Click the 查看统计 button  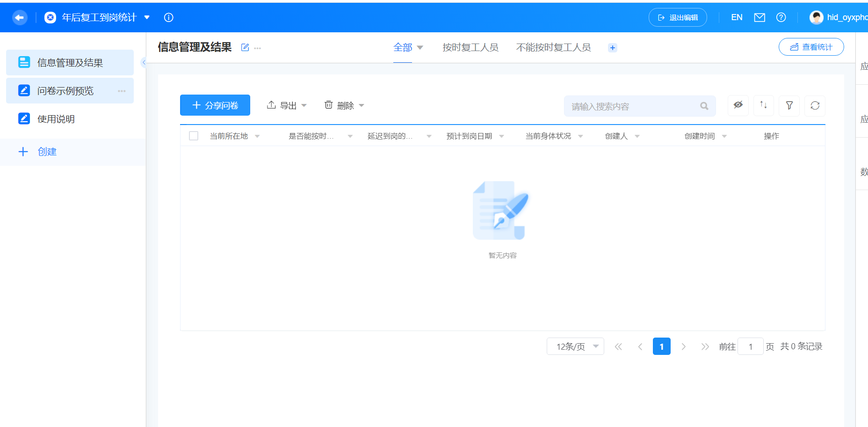(811, 47)
